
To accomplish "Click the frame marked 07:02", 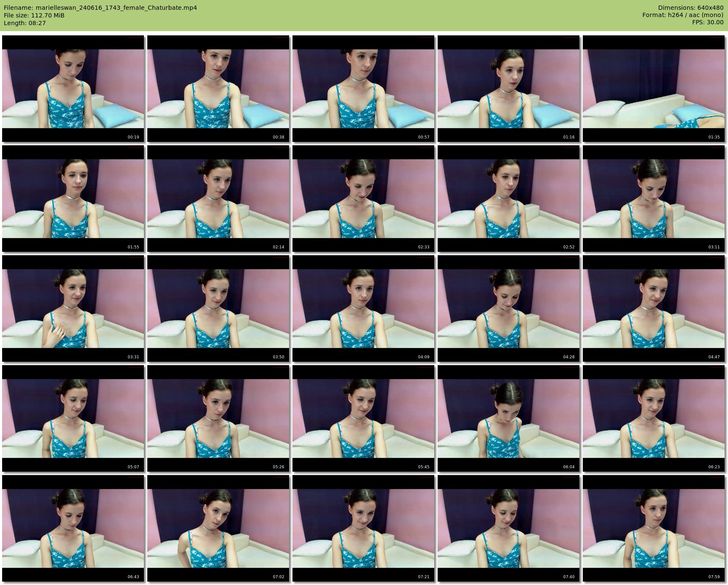I will tap(218, 528).
